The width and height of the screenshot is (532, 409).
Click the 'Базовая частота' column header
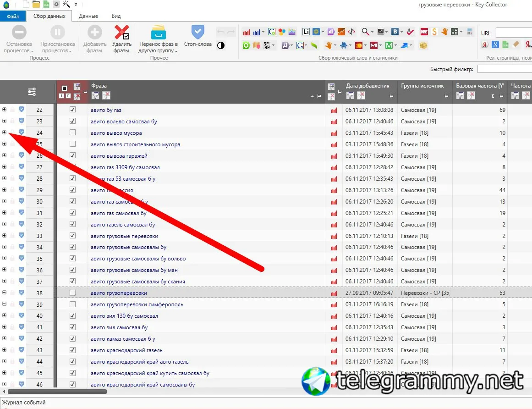(x=479, y=86)
